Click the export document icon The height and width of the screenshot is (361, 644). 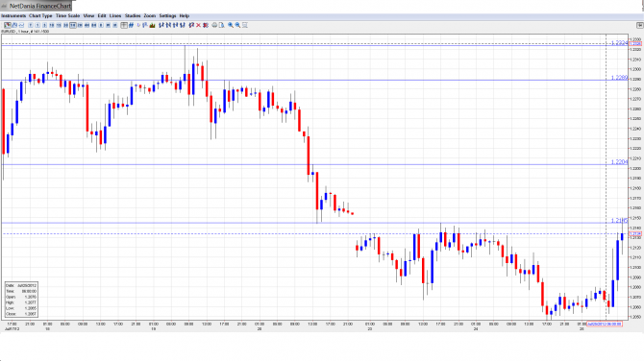(x=221, y=25)
